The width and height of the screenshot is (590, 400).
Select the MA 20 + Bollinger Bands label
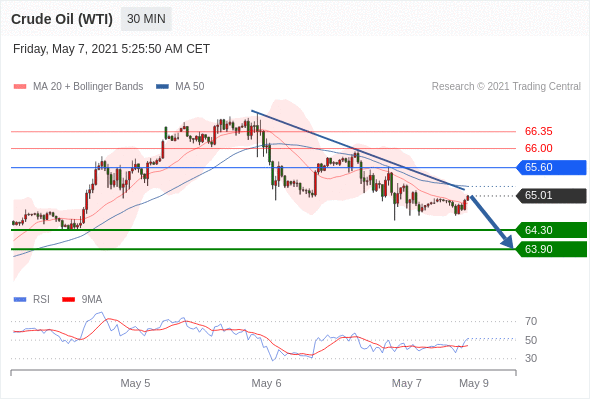point(88,87)
